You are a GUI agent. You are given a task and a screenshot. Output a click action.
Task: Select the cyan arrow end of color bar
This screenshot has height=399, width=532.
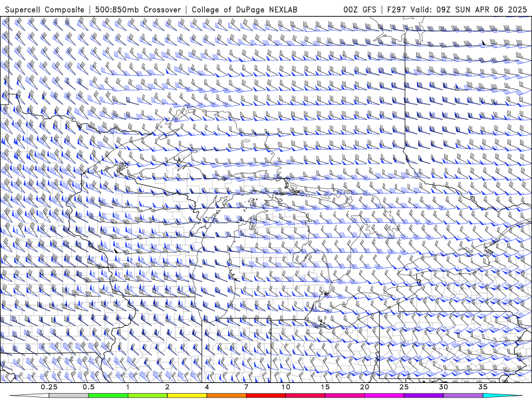(x=502, y=396)
